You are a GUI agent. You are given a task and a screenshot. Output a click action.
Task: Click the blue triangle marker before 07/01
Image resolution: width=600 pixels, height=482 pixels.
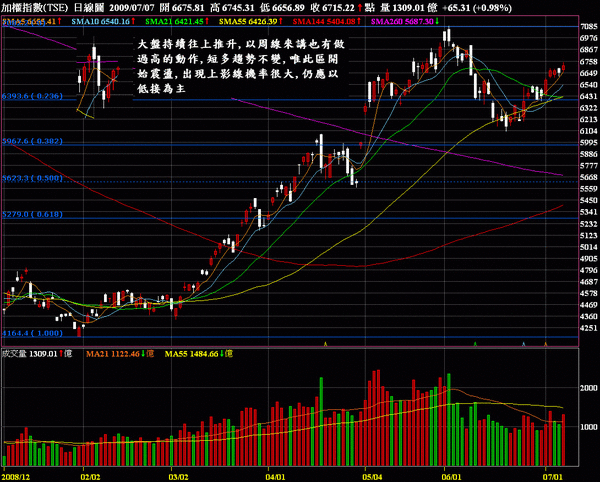click(x=523, y=344)
